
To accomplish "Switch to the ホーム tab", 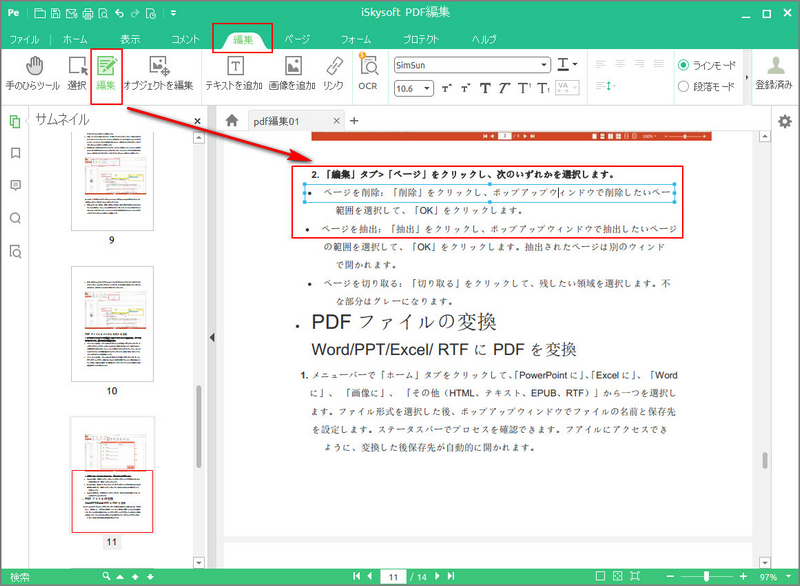I will [x=76, y=39].
